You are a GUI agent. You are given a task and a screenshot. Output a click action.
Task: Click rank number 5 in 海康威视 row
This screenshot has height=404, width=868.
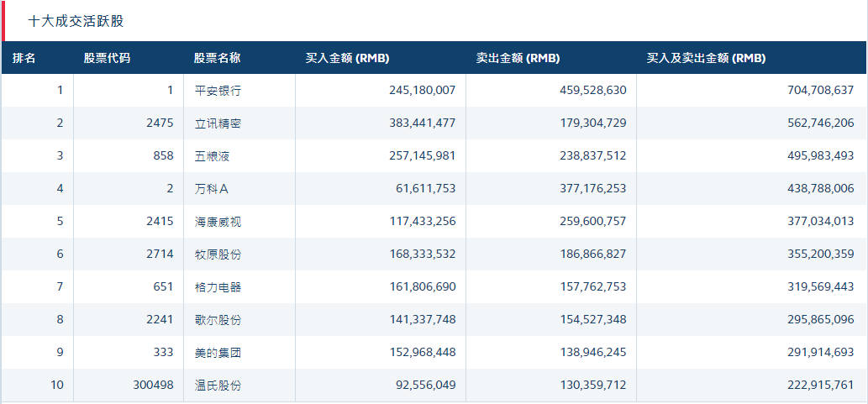(60, 222)
